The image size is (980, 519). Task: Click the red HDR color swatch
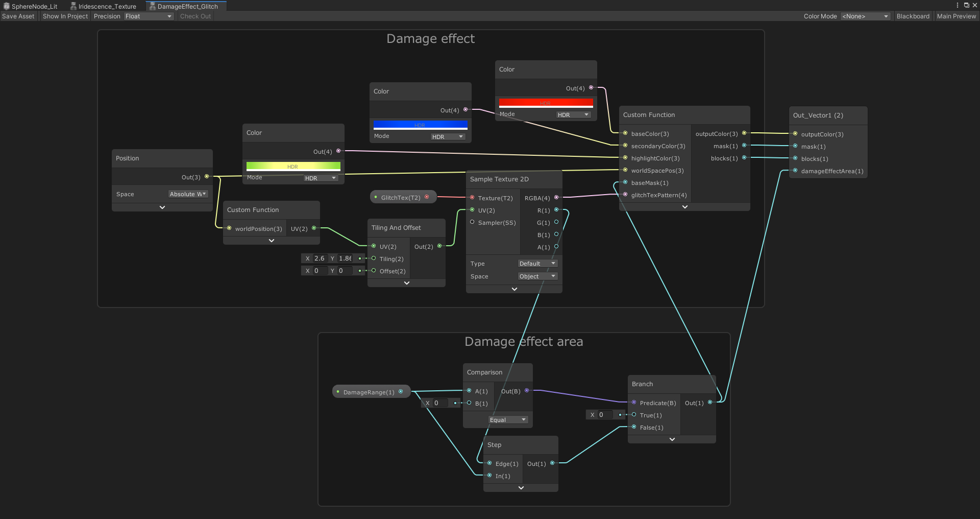pyautogui.click(x=546, y=103)
